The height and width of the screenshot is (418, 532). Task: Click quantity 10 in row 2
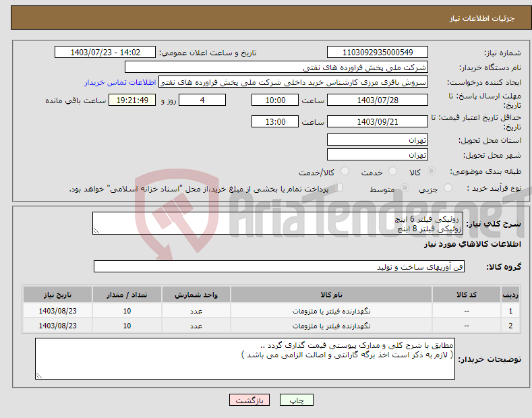pyautogui.click(x=127, y=326)
